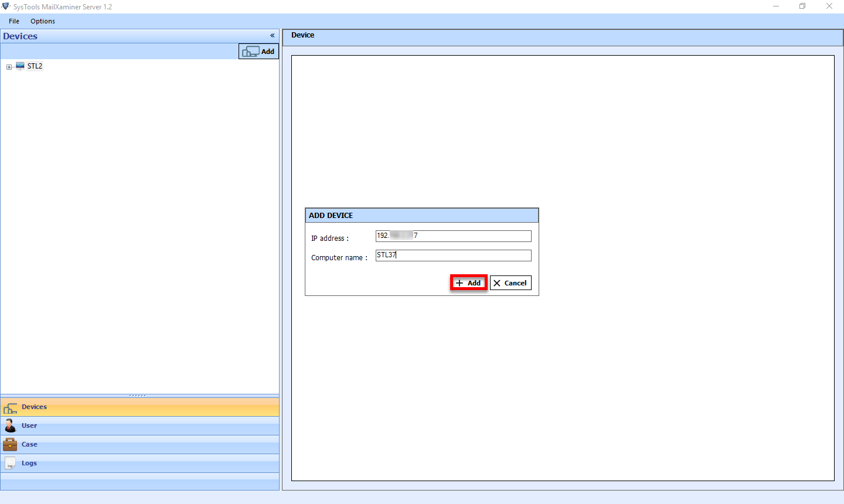Expand the STL2 tree node
This screenshot has height=504, width=844.
coord(9,67)
